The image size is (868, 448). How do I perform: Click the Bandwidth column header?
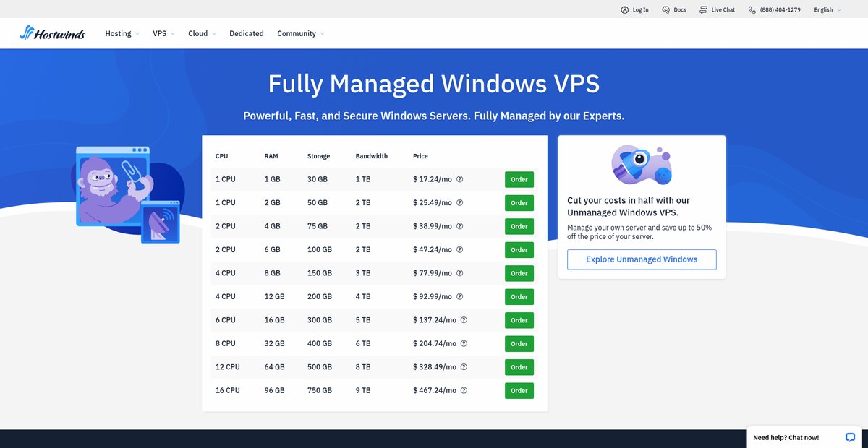(372, 156)
